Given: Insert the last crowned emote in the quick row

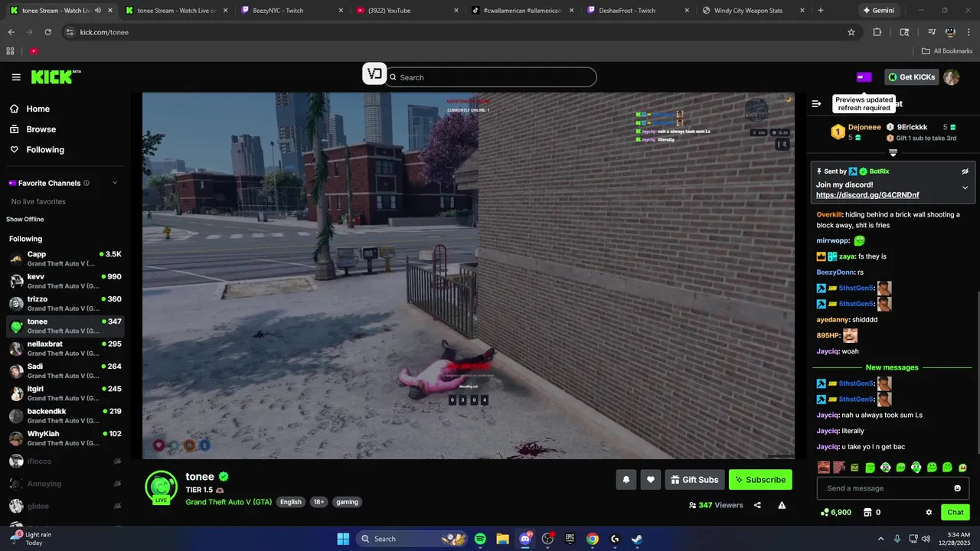Looking at the screenshot, I should click(962, 467).
